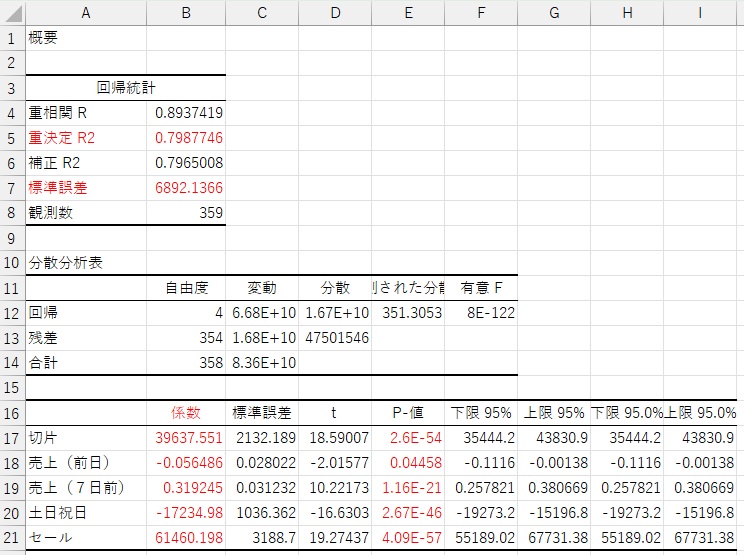Select the column E header
This screenshot has width=744, height=555.
point(408,12)
